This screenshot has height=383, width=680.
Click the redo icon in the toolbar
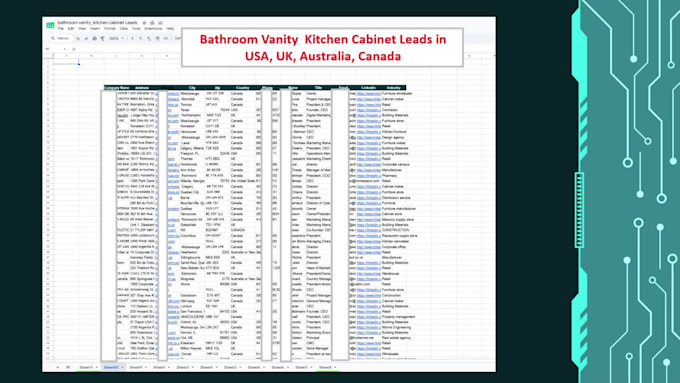[x=86, y=38]
